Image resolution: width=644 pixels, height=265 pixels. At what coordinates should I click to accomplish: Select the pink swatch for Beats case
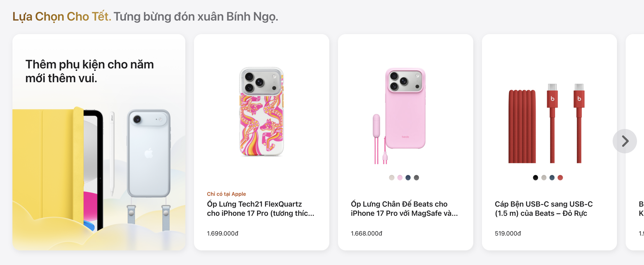tap(400, 178)
